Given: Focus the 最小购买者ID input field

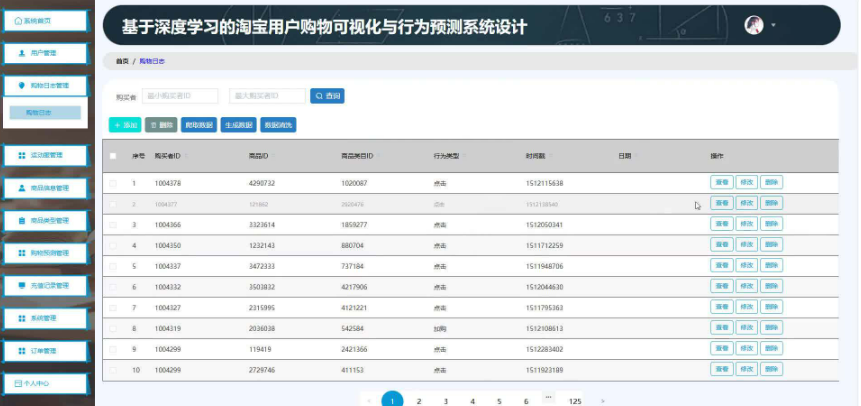Looking at the screenshot, I should pyautogui.click(x=180, y=96).
